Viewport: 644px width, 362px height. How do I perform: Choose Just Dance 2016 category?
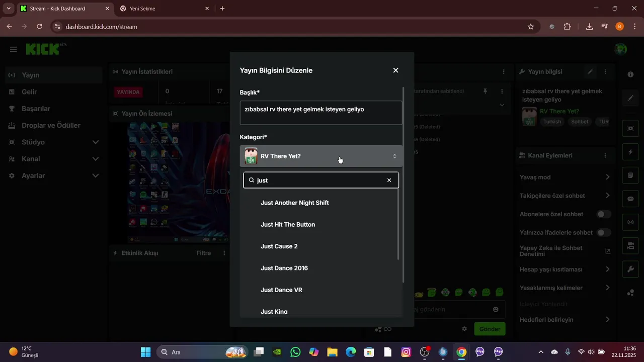pos(284,268)
